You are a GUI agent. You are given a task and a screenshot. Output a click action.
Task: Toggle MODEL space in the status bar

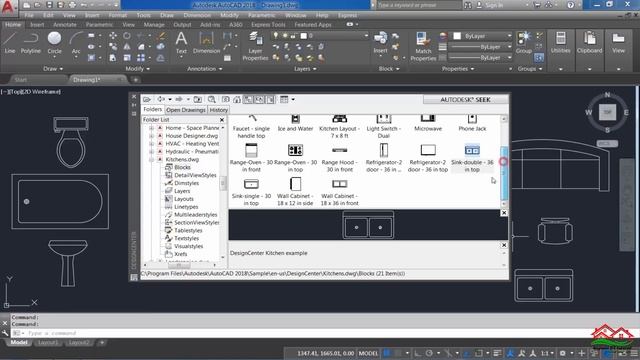pyautogui.click(x=368, y=353)
